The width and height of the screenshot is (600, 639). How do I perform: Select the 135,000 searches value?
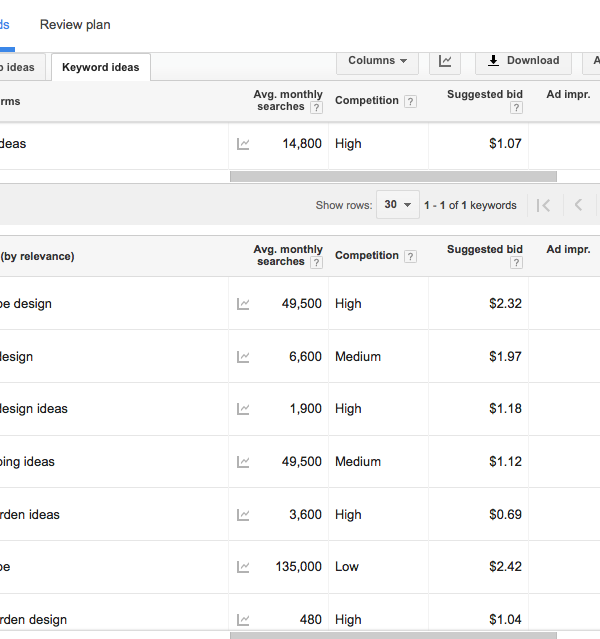point(298,567)
